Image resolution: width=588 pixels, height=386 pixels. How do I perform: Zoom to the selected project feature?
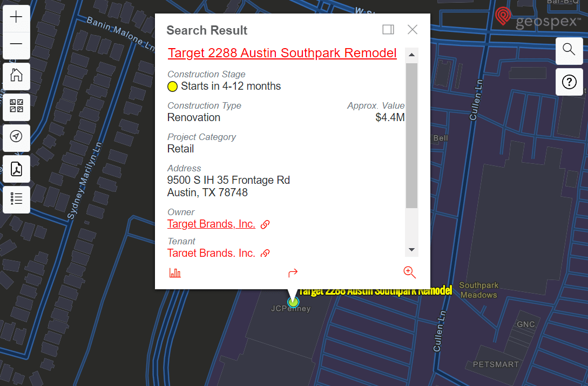coord(409,272)
